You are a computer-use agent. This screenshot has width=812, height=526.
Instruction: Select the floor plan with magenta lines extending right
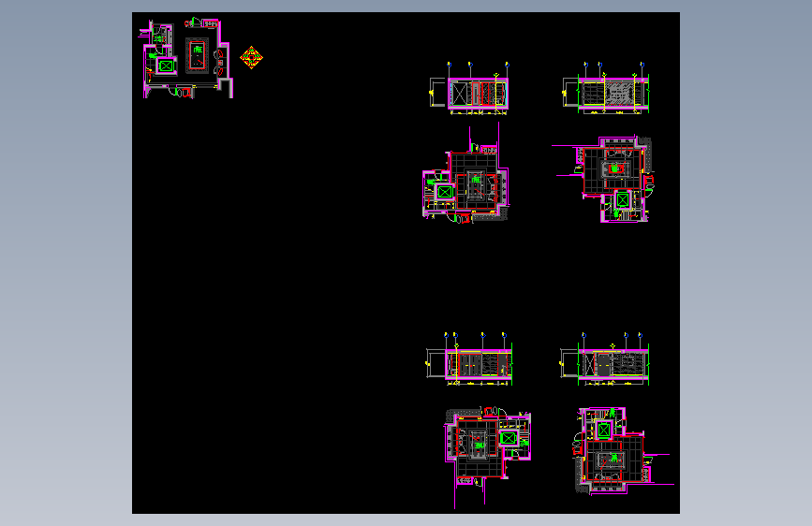pyautogui.click(x=623, y=451)
